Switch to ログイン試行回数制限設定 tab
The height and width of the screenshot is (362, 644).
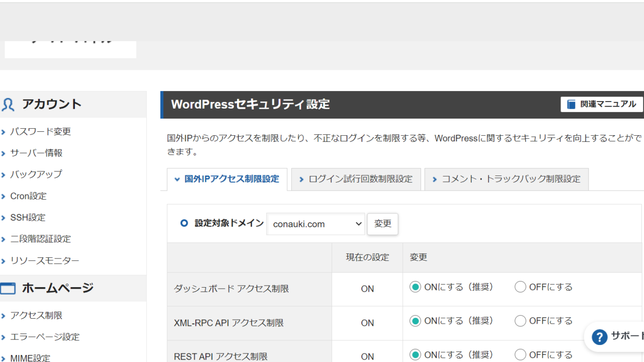point(356,179)
